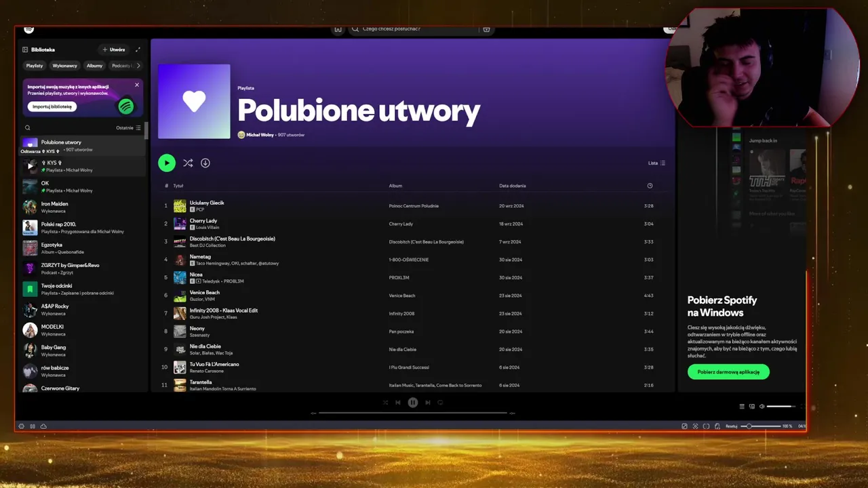
Task: Open the Louis Villain artist link
Action: pyautogui.click(x=208, y=228)
